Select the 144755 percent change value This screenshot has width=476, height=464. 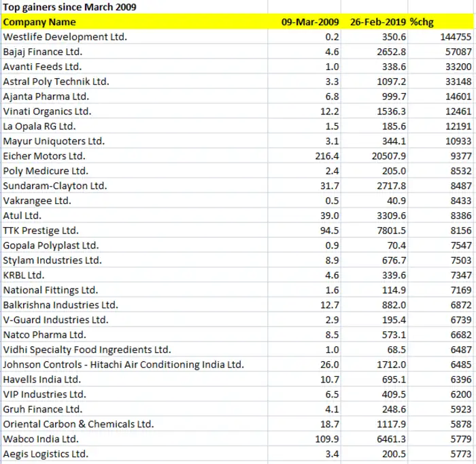coord(452,37)
